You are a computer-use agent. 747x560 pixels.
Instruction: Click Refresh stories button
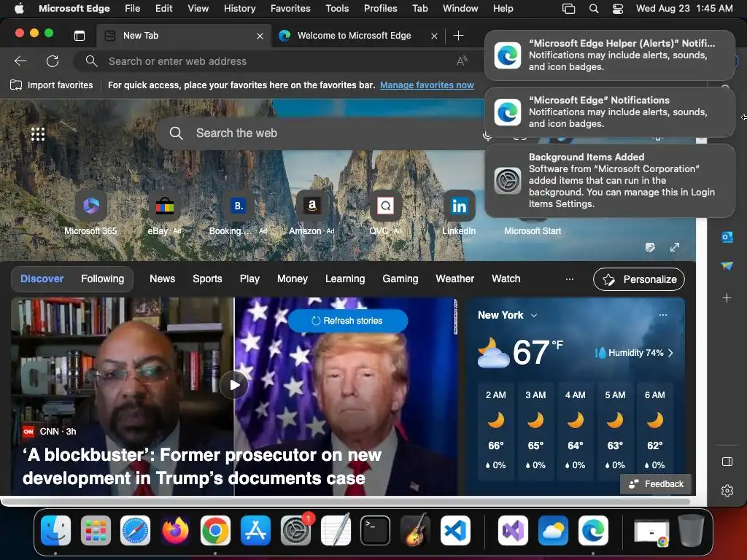348,321
